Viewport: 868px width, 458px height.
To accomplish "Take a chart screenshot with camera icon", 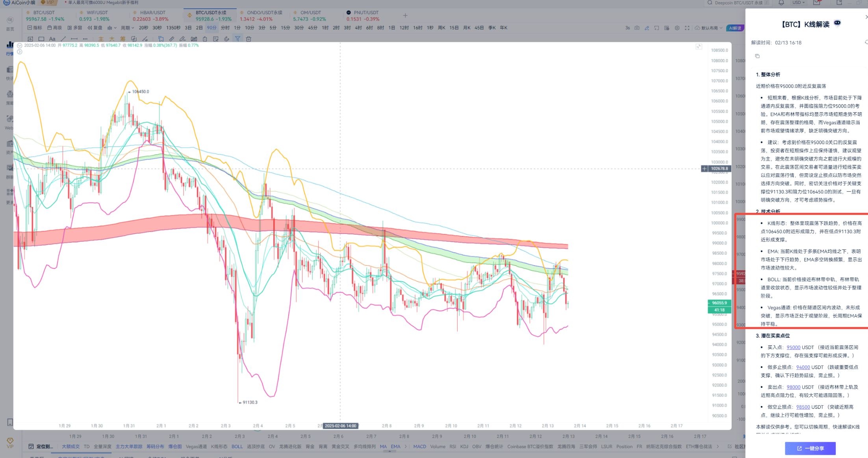I will 637,28.
